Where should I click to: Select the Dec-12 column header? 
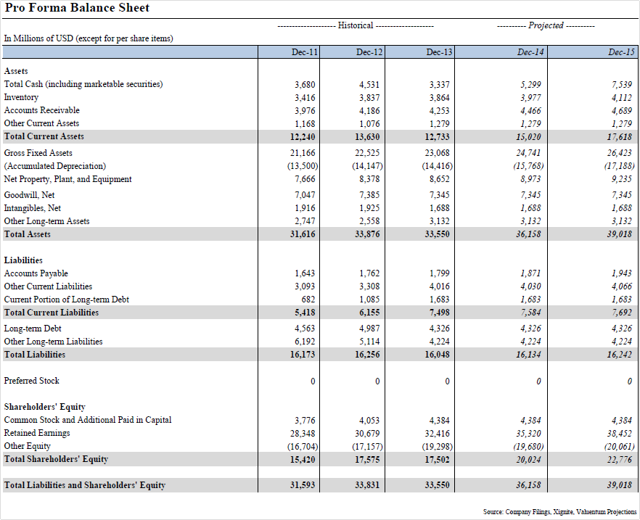(352, 52)
